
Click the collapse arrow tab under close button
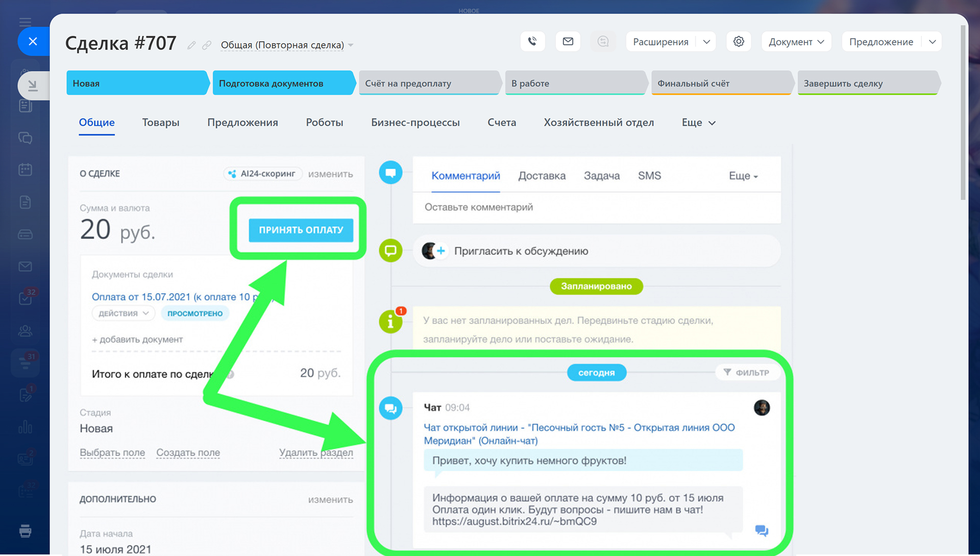pyautogui.click(x=33, y=85)
